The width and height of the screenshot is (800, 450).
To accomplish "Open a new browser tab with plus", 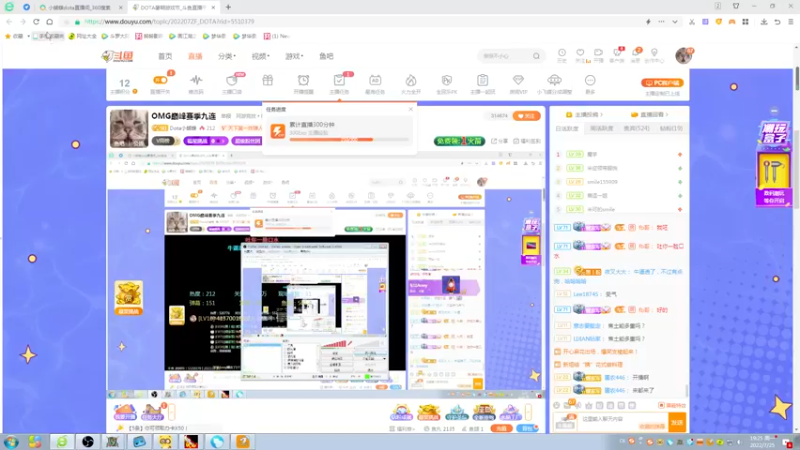I will coord(228,7).
